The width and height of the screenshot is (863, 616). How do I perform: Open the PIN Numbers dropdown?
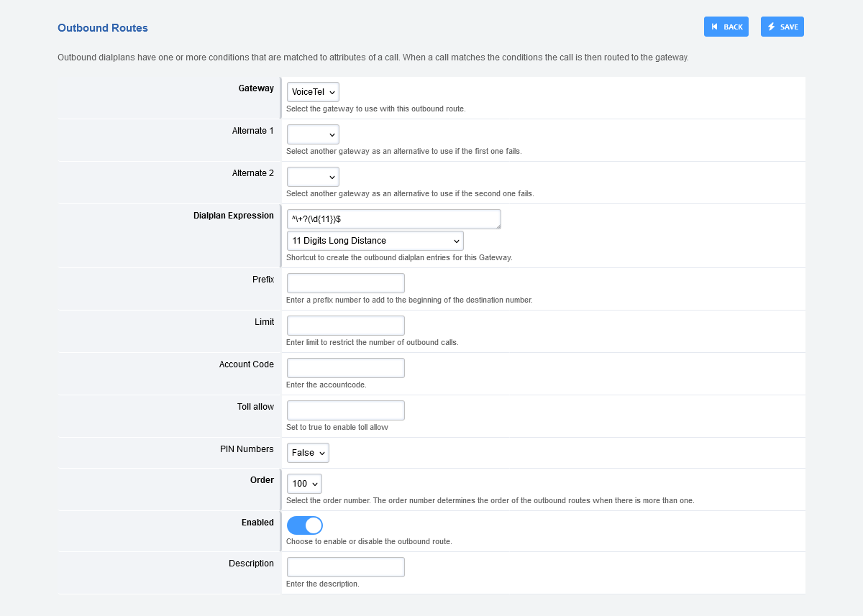pos(308,453)
